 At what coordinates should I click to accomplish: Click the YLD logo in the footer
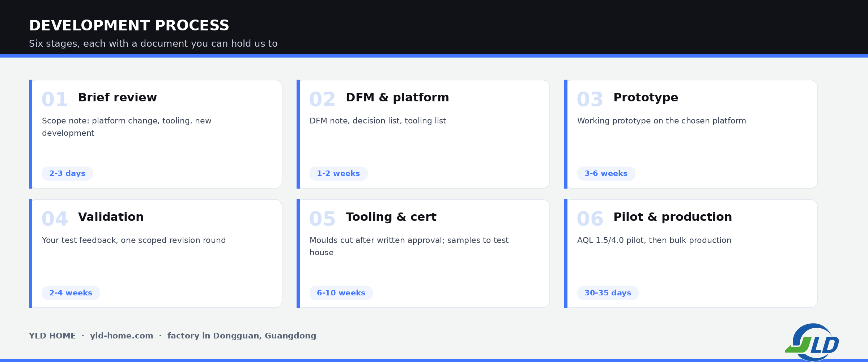[812, 342]
